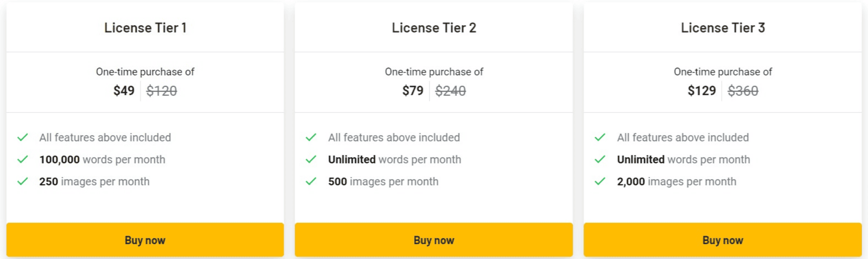The image size is (868, 259).
Task: Click the crossed-out $360 price
Action: (x=743, y=91)
